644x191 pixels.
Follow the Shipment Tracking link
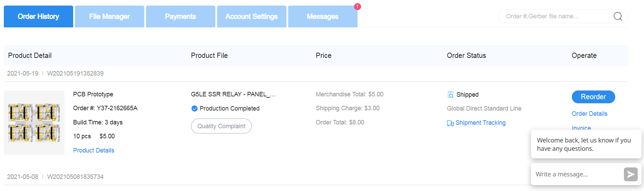pos(481,123)
